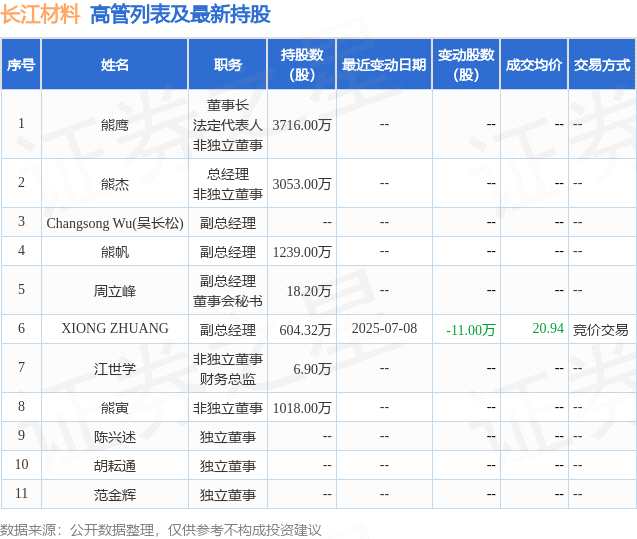
Task: Click the 604.32万 shareholding value
Action: 305,330
